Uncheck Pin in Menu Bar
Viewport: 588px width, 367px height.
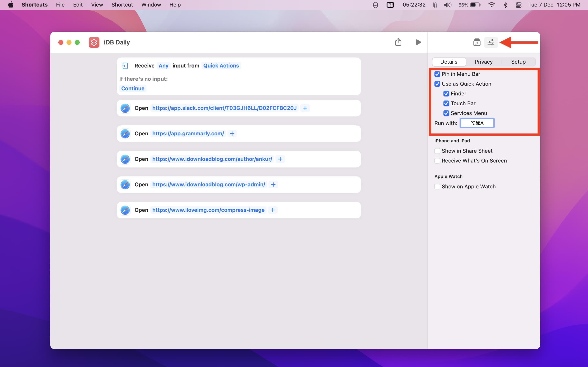437,74
